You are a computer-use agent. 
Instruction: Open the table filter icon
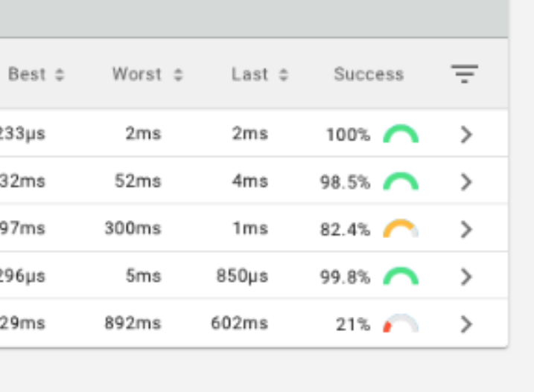tap(465, 74)
